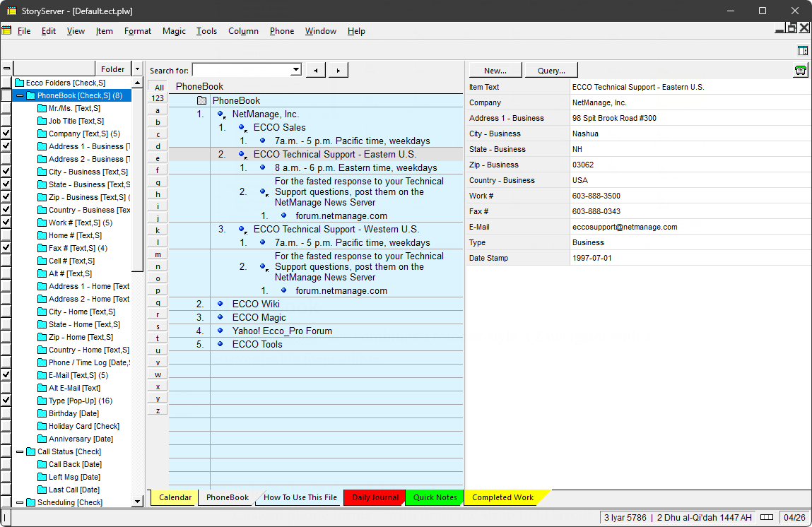
Task: Click the bullet beside ECCO Technical Support - Western U.S.
Action: 242,230
